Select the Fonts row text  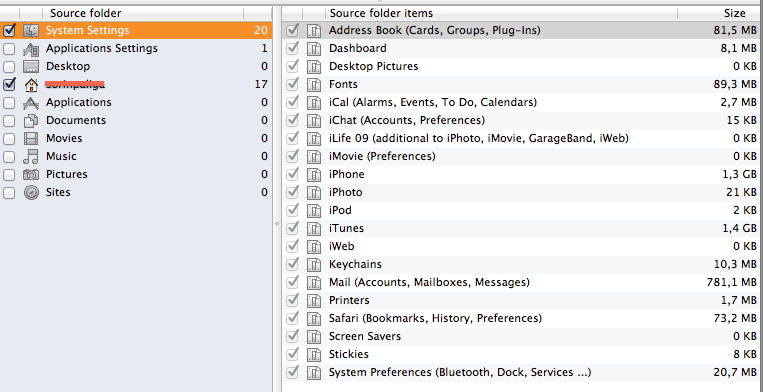(343, 84)
